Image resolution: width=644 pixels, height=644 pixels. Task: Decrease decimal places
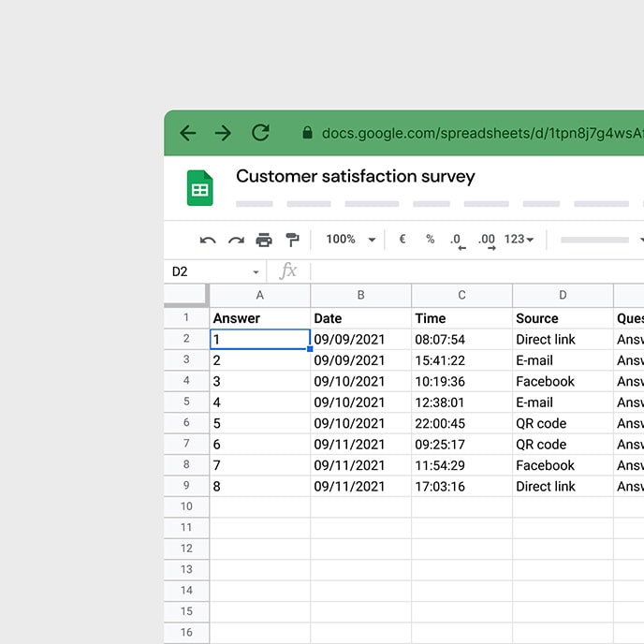(458, 241)
